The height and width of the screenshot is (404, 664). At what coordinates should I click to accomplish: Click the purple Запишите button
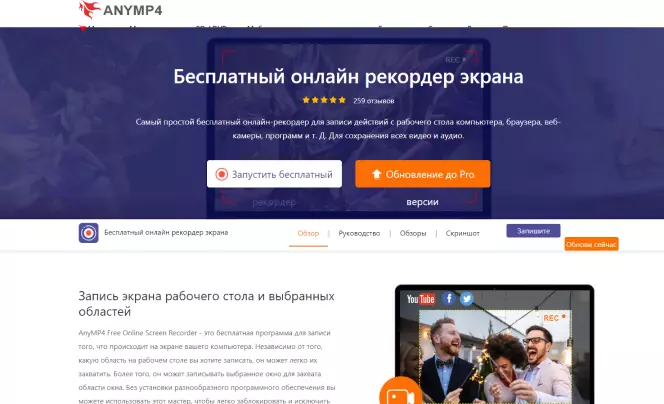click(533, 231)
